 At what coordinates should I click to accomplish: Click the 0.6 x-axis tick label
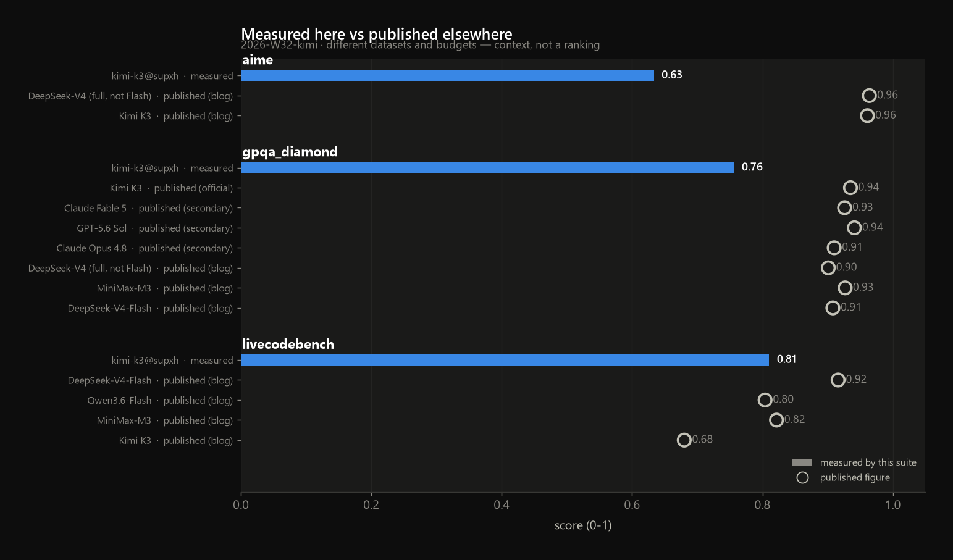click(632, 504)
